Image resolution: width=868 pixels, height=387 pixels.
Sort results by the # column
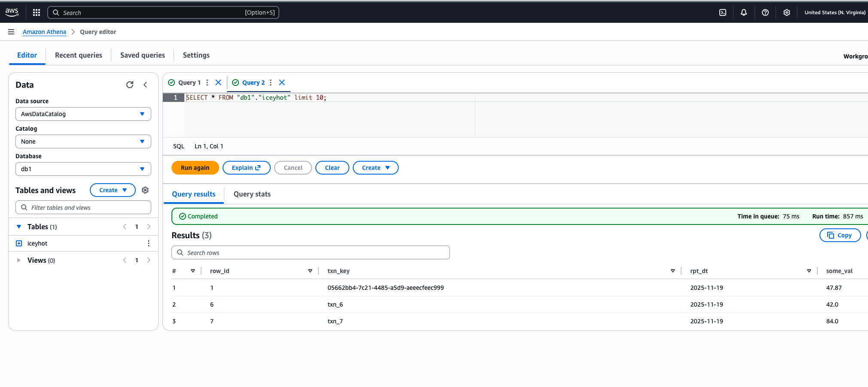coord(193,271)
